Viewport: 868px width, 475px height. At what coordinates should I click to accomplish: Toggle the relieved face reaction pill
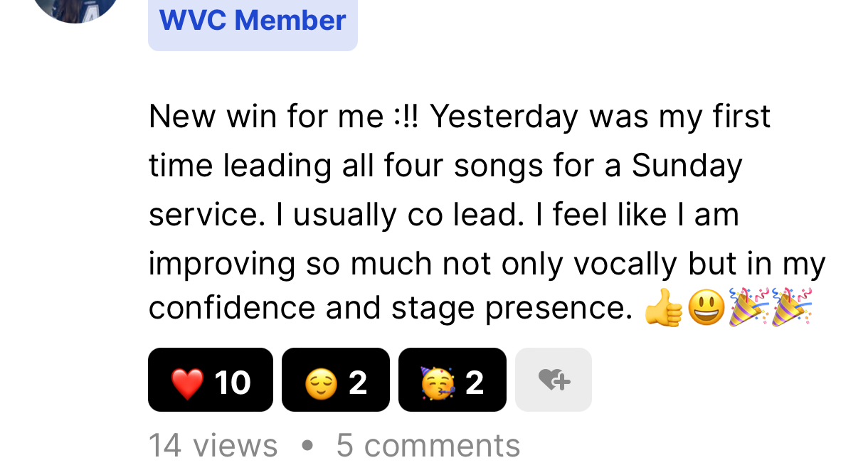coord(336,380)
